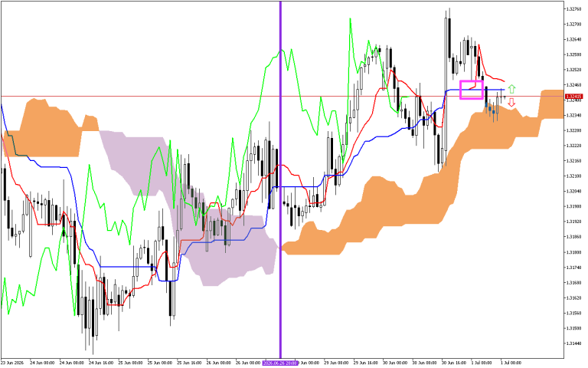
Task: Click price axis label 1.32100
Action: [x=573, y=176]
